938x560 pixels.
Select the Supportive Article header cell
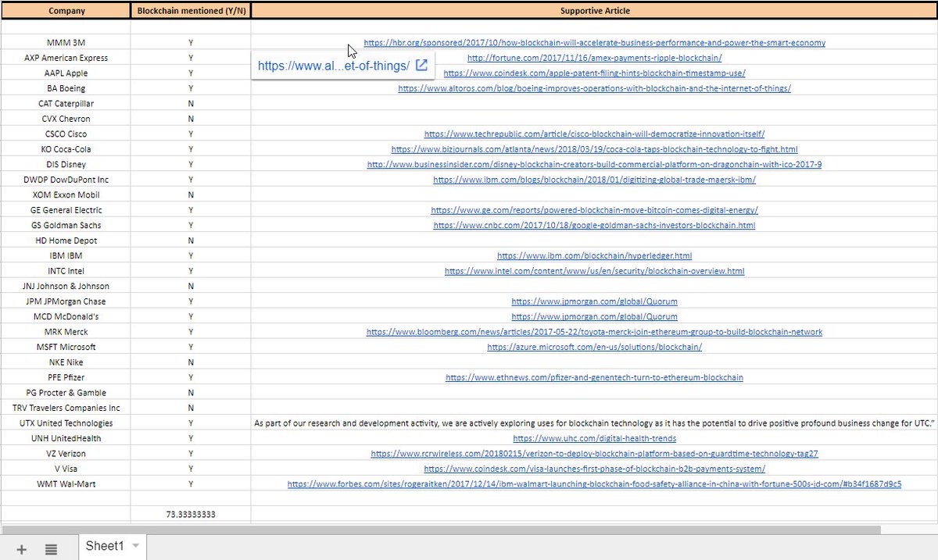click(x=594, y=11)
